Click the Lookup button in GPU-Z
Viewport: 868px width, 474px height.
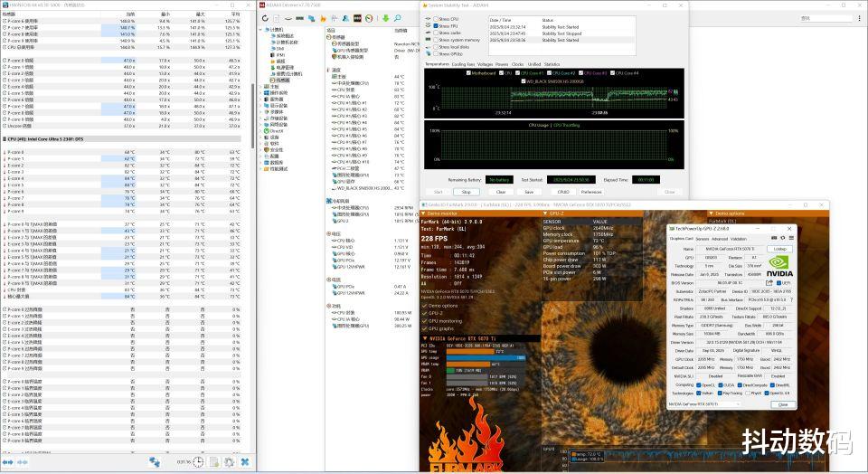pos(779,248)
